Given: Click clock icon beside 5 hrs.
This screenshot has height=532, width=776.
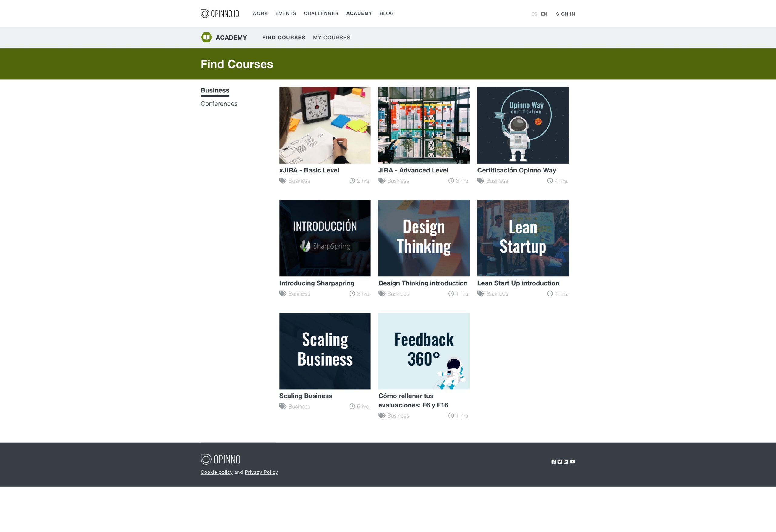Looking at the screenshot, I should click(352, 407).
